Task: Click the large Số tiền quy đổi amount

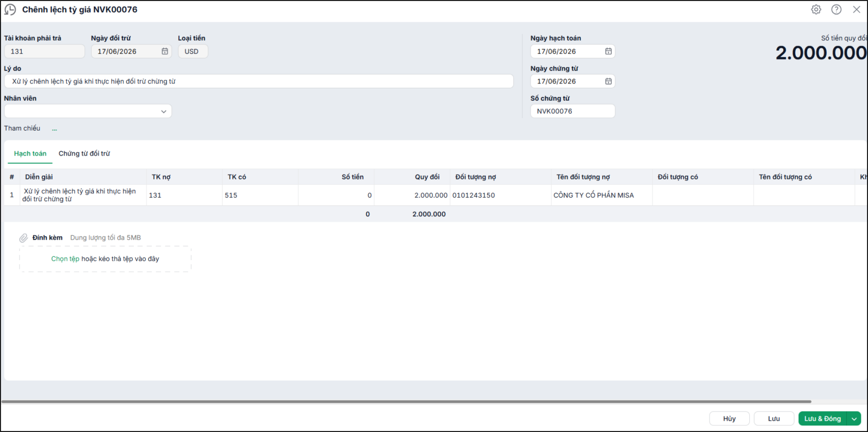Action: [x=821, y=53]
